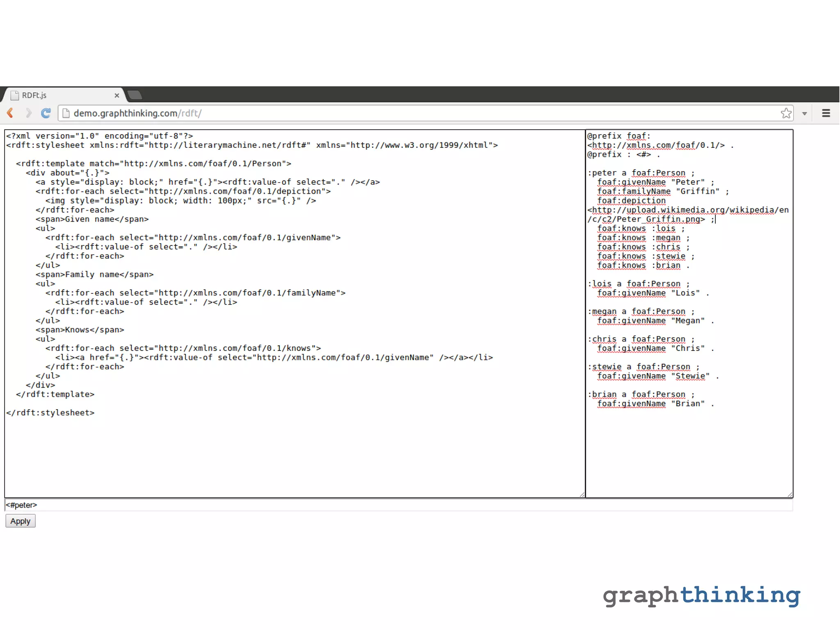Click the ':stewie a foaf:Person ;' line
The height and width of the screenshot is (630, 840).
pos(644,367)
